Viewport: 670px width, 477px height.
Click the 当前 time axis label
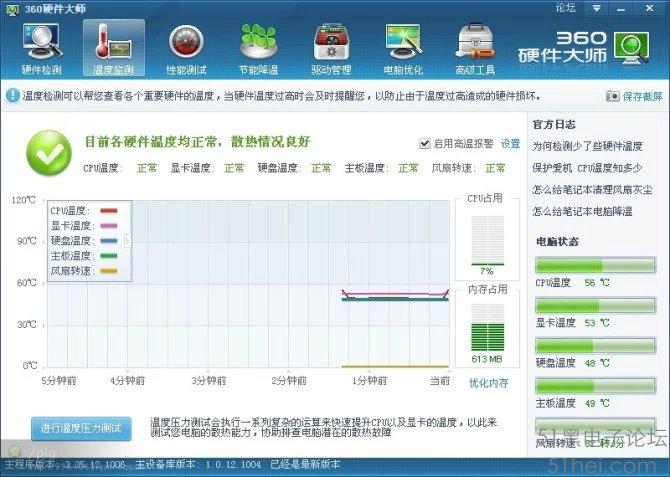440,380
